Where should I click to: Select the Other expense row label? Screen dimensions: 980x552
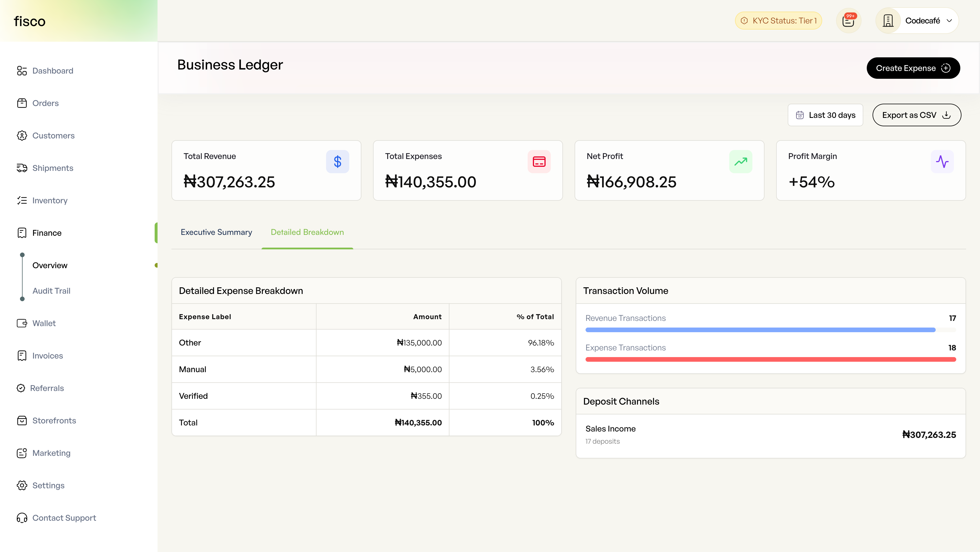(190, 342)
